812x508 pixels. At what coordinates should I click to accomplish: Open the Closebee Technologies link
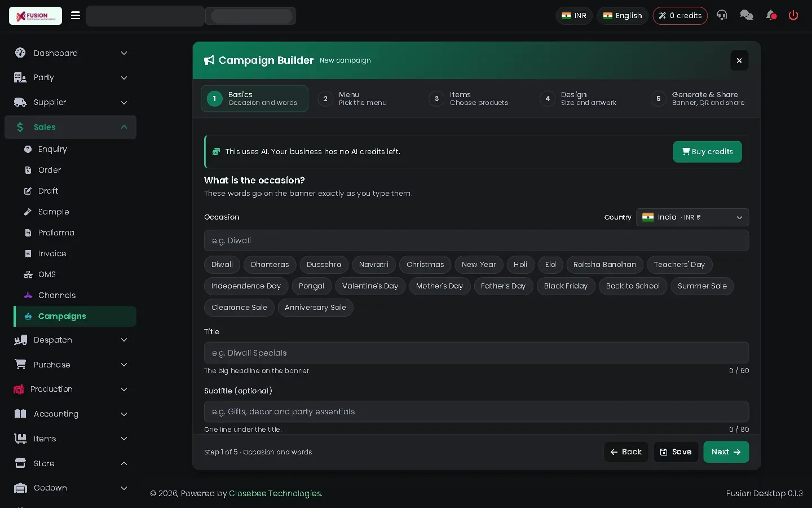(x=275, y=493)
